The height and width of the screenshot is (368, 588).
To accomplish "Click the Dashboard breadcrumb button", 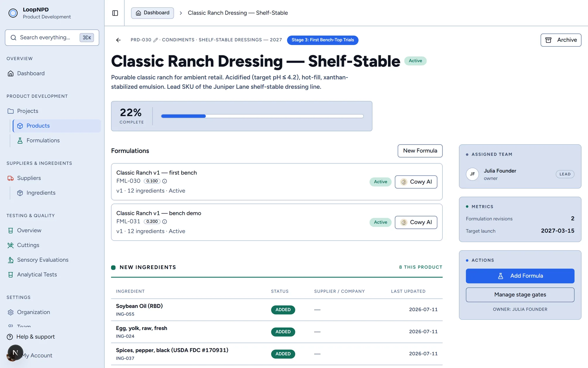I will tap(152, 13).
